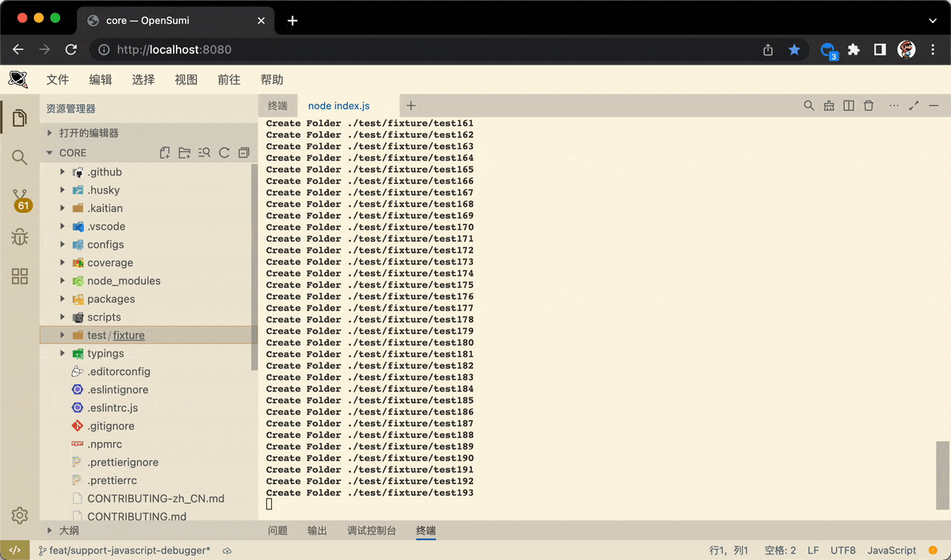Image resolution: width=951 pixels, height=560 pixels.
Task: Create a new folder in the explorer
Action: [x=184, y=152]
